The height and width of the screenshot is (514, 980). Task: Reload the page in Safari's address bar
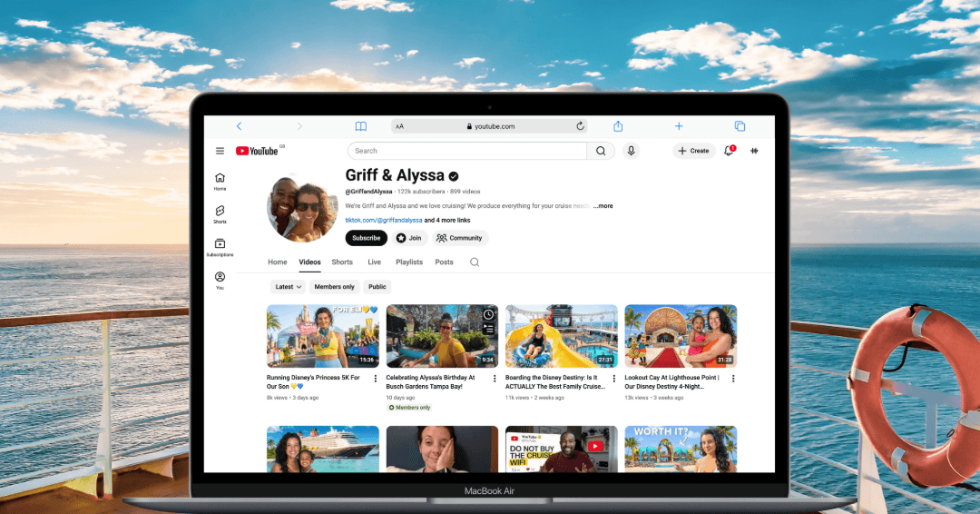point(580,126)
